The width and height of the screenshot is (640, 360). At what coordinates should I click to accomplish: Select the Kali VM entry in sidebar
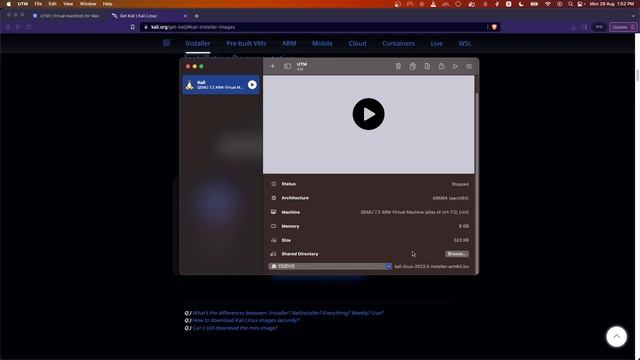pos(221,84)
